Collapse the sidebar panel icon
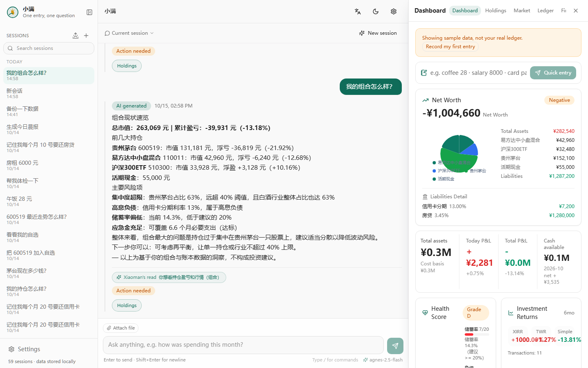The image size is (588, 368). click(89, 12)
